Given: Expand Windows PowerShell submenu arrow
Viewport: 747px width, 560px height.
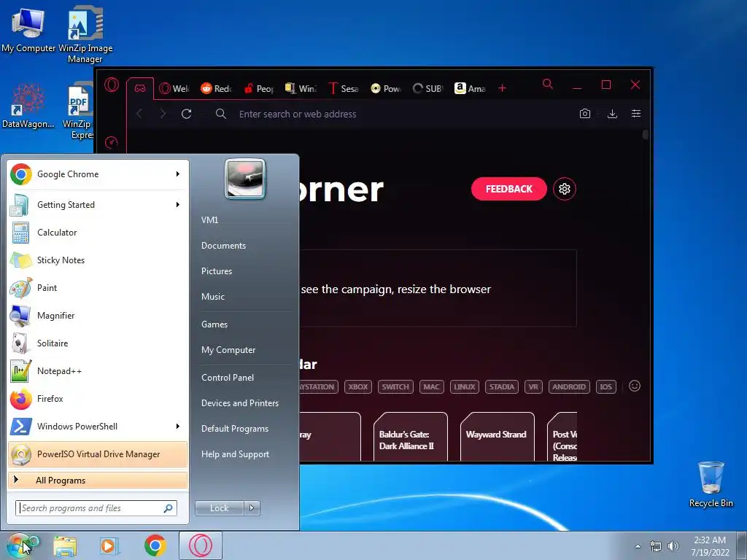Looking at the screenshot, I should click(x=178, y=426).
